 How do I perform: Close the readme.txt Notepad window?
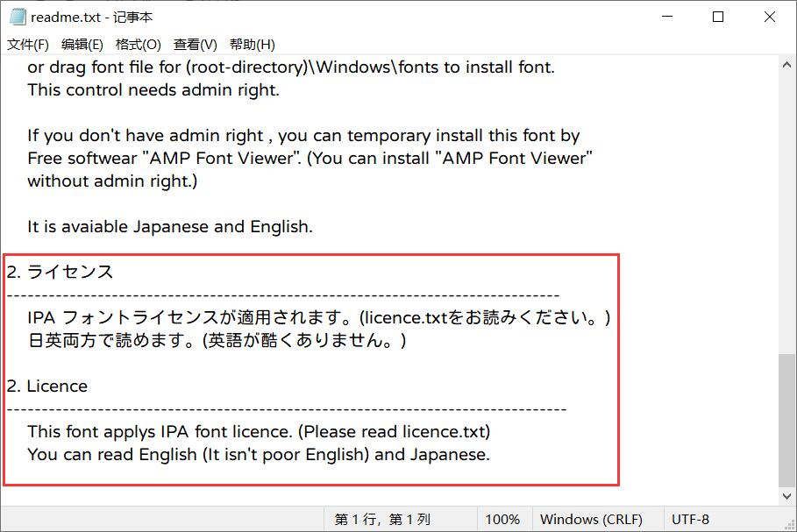770,17
